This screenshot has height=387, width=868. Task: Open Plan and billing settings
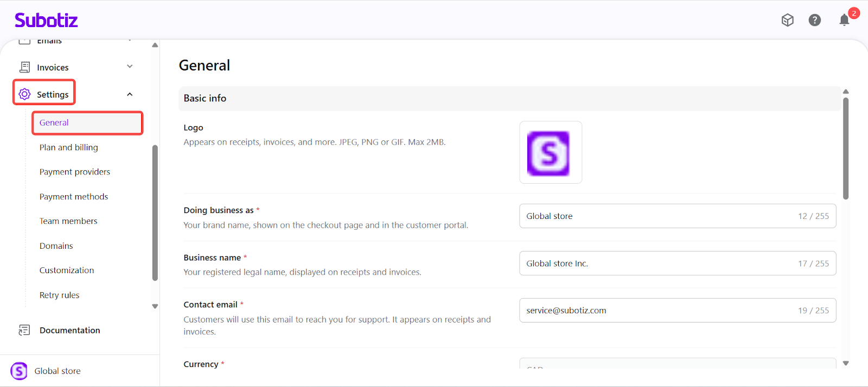coord(68,147)
